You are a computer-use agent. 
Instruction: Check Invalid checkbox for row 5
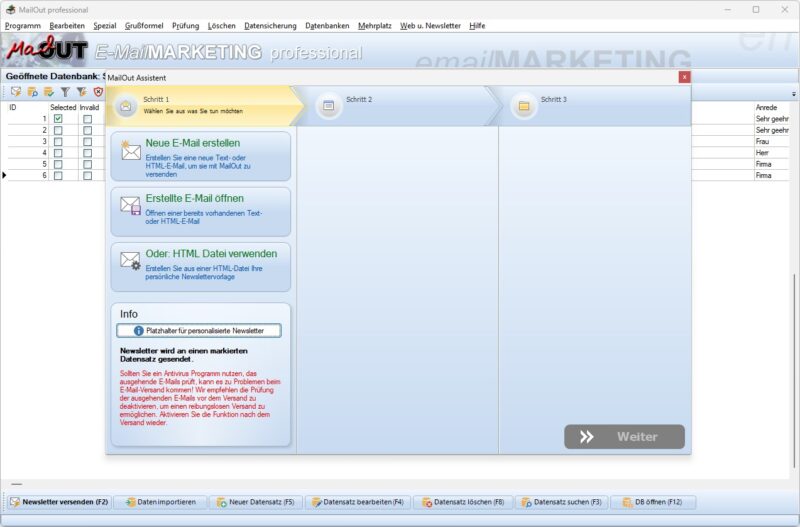click(x=88, y=164)
